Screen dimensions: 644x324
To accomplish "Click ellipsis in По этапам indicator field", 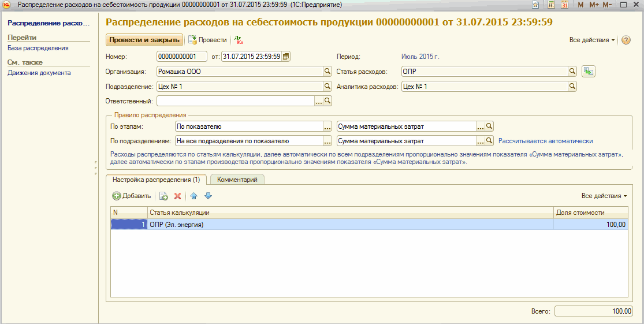I will [x=481, y=126].
